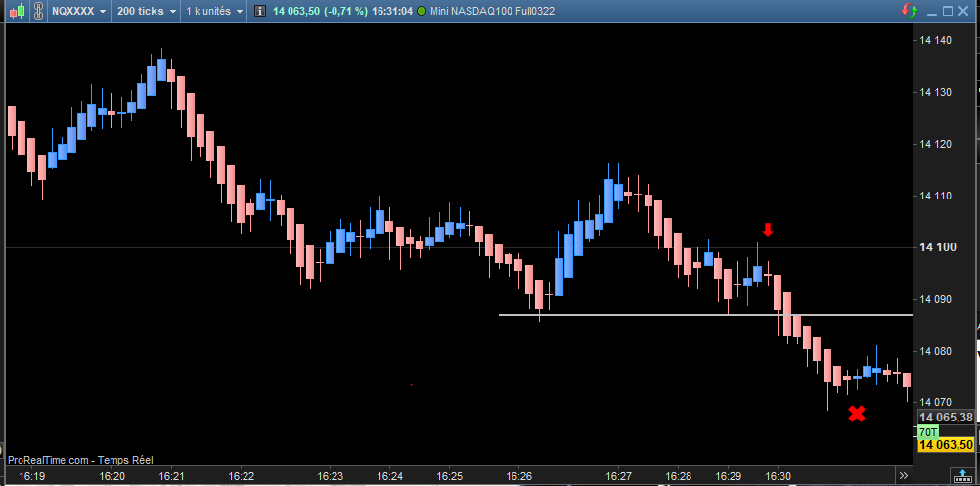Click the bold 14 100 price axis label

[x=937, y=248]
